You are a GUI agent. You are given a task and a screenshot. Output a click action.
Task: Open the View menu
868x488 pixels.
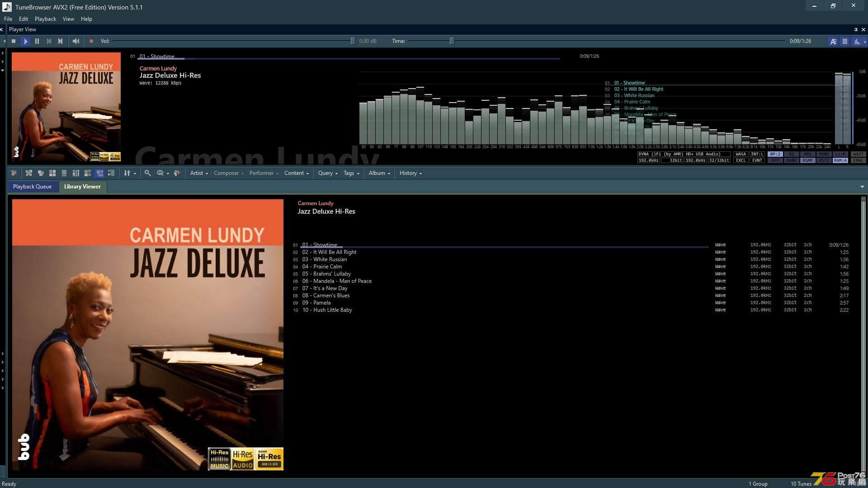(68, 19)
